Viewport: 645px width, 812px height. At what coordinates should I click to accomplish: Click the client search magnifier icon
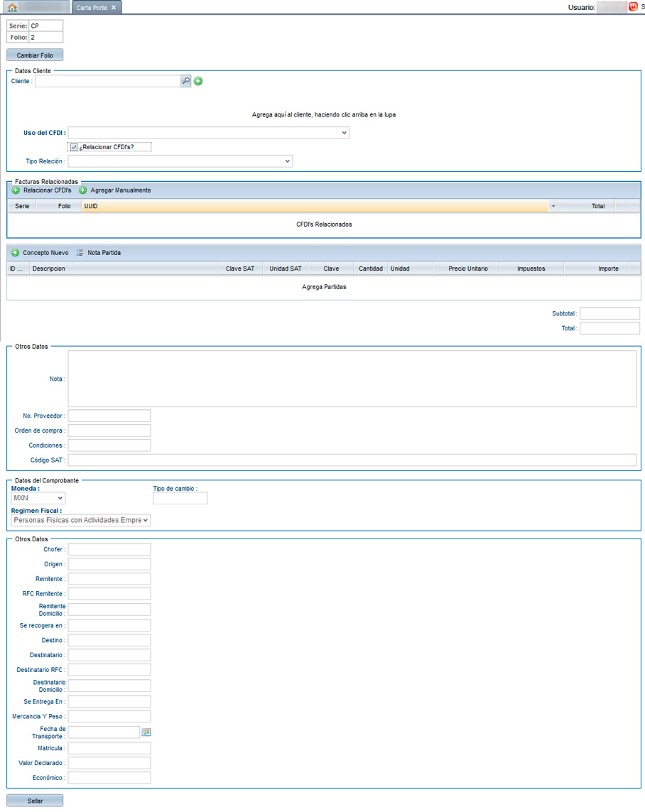185,82
